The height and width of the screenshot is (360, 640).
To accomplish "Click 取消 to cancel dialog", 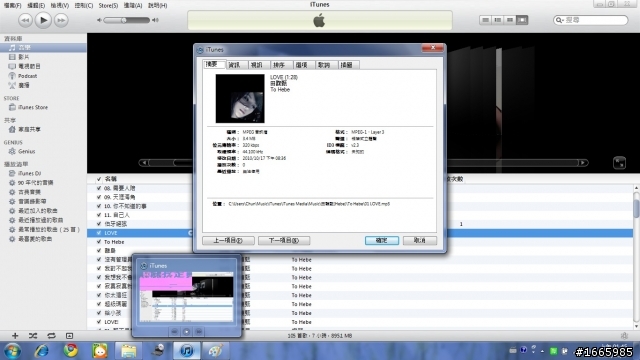I will (x=420, y=240).
